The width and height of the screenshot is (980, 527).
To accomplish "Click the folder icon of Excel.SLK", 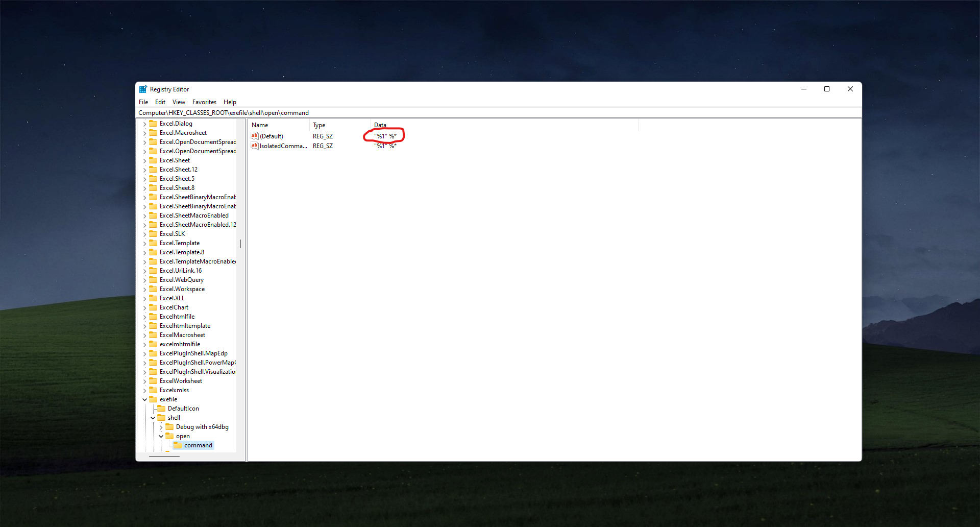I will pos(153,234).
